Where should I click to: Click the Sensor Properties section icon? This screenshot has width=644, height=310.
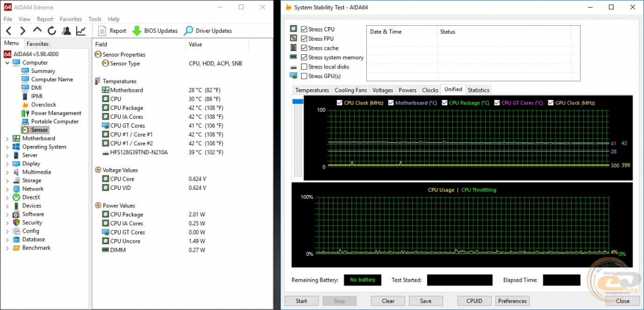98,55
